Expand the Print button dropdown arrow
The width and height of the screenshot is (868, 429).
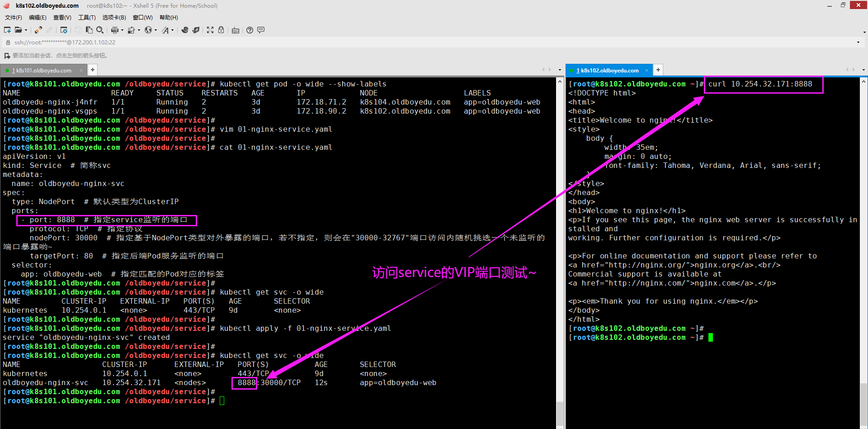coord(122,30)
